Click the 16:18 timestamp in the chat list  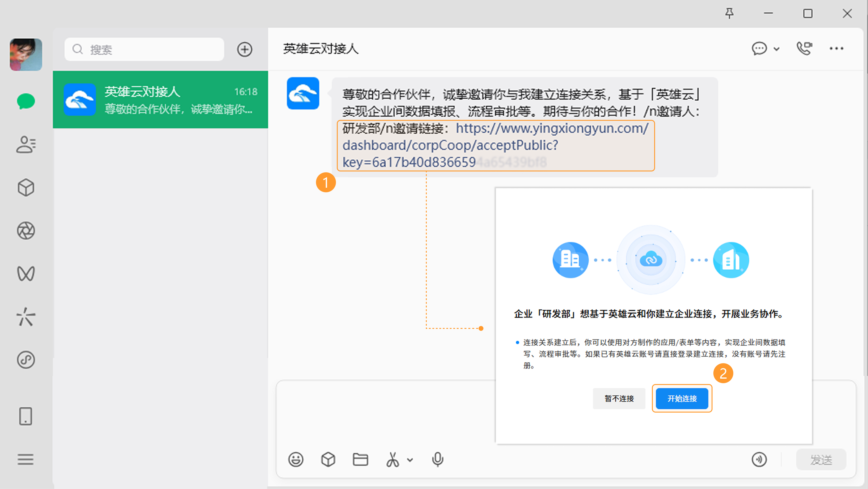click(x=246, y=92)
